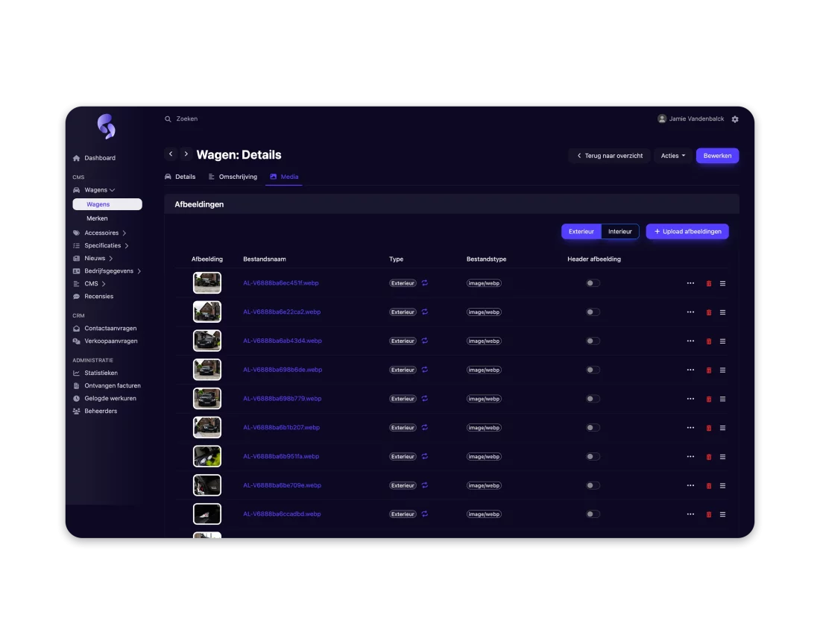Expand Bedrijfsgegevens in the sidebar
The height and width of the screenshot is (644, 820).
107,271
